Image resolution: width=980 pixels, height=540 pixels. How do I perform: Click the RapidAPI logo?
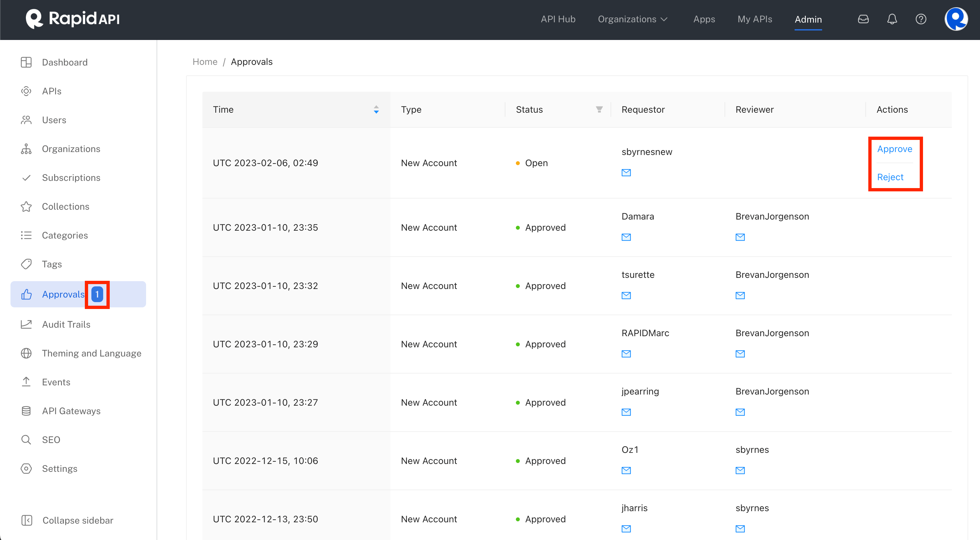72,19
